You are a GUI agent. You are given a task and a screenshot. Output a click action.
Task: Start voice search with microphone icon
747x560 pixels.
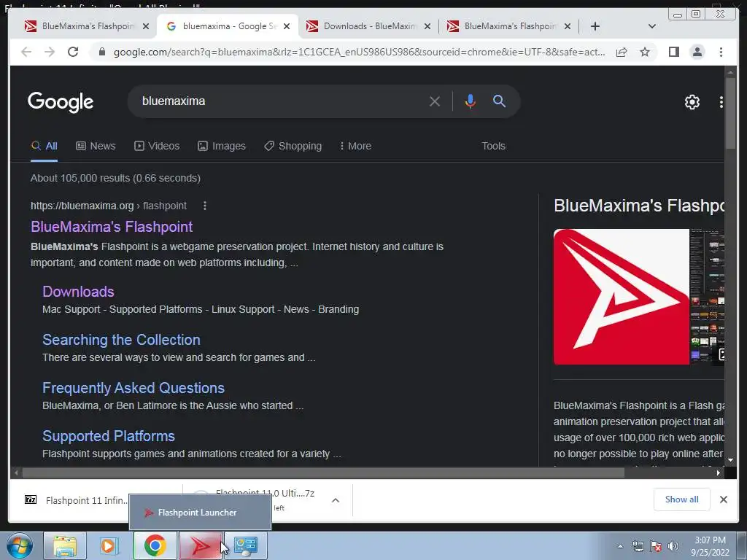click(470, 101)
